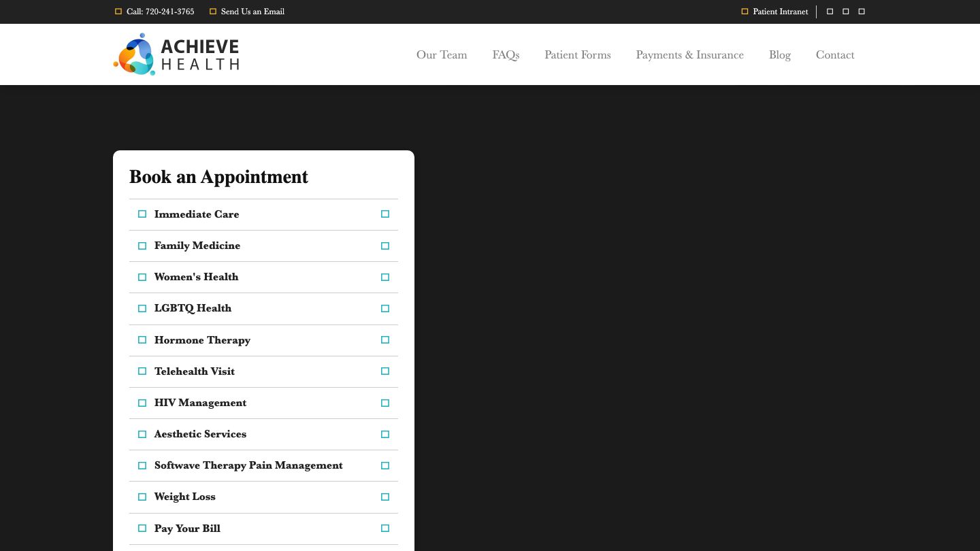Expand the Hormone Therapy row arrow
The height and width of the screenshot is (551, 980).
click(x=385, y=340)
